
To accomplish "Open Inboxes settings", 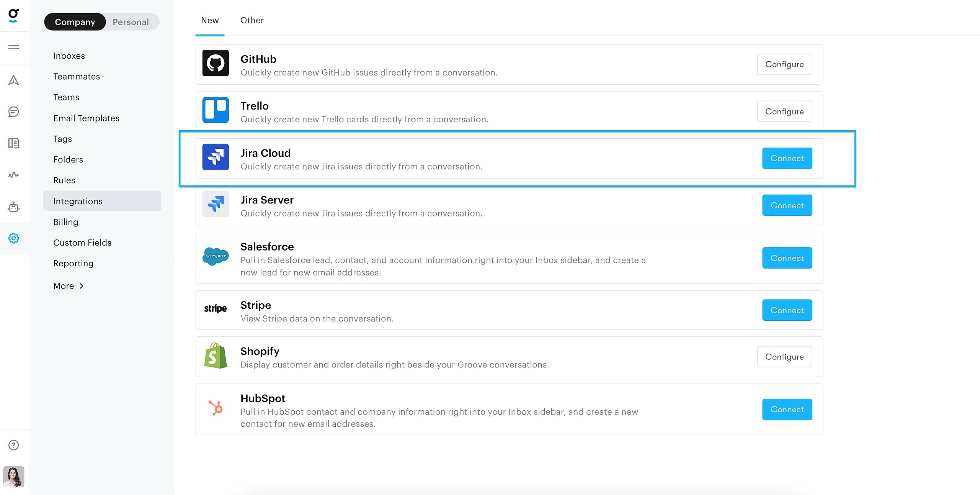I will point(69,56).
